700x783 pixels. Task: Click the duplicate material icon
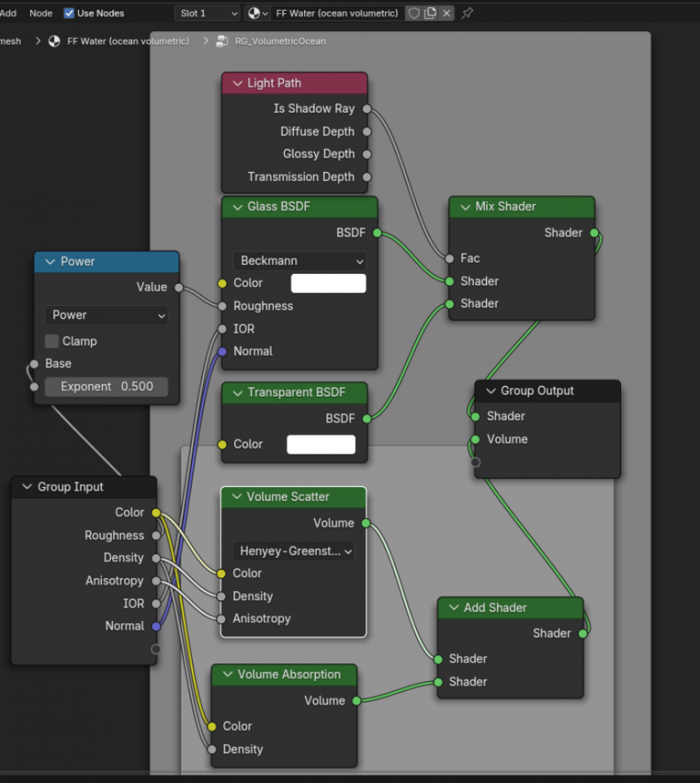[430, 13]
